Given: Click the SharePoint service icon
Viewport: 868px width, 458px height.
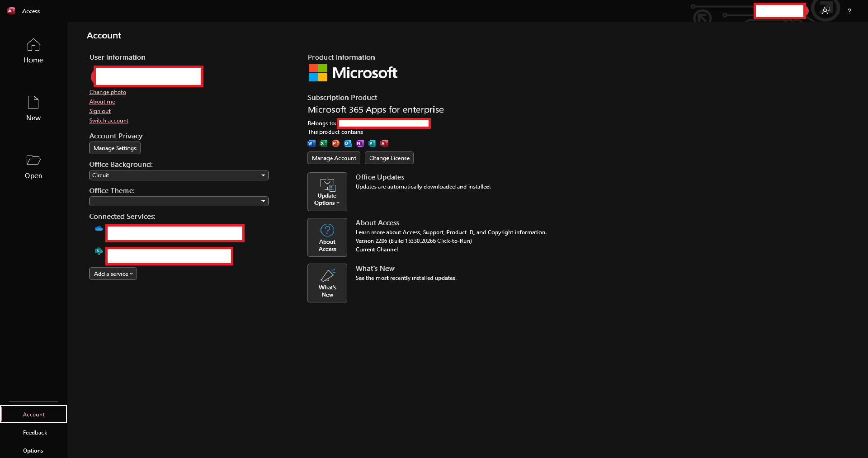Looking at the screenshot, I should click(99, 251).
